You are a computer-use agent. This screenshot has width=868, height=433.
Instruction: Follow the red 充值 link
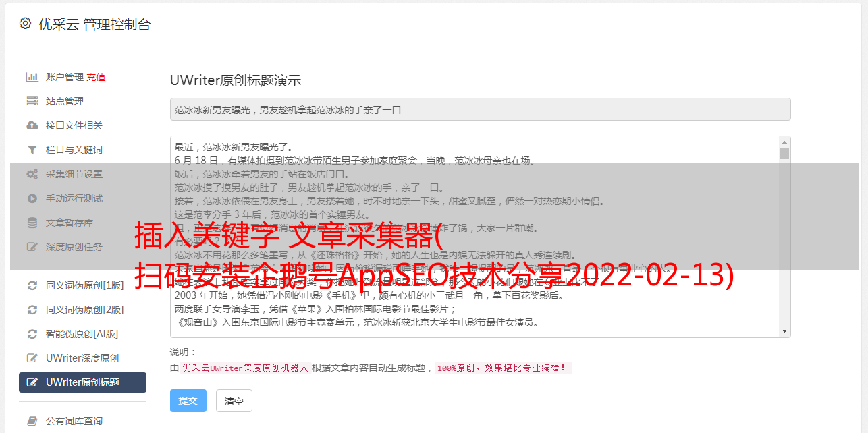point(96,77)
